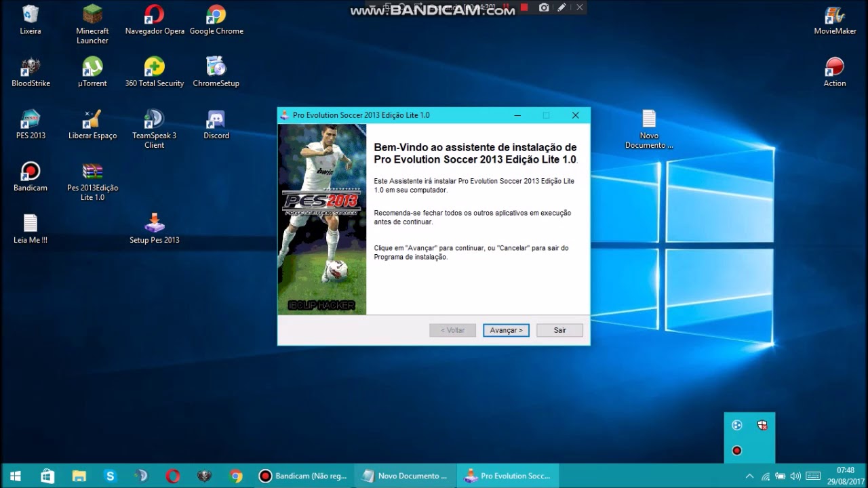The width and height of the screenshot is (868, 488).
Task: Open the clock showing 07:48
Action: (845, 476)
